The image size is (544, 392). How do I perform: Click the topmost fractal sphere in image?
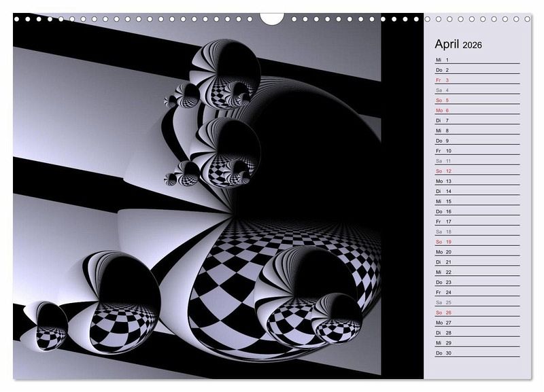point(224,71)
